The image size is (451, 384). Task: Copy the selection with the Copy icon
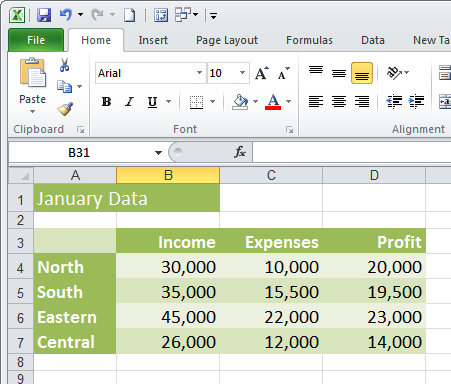pyautogui.click(x=64, y=87)
